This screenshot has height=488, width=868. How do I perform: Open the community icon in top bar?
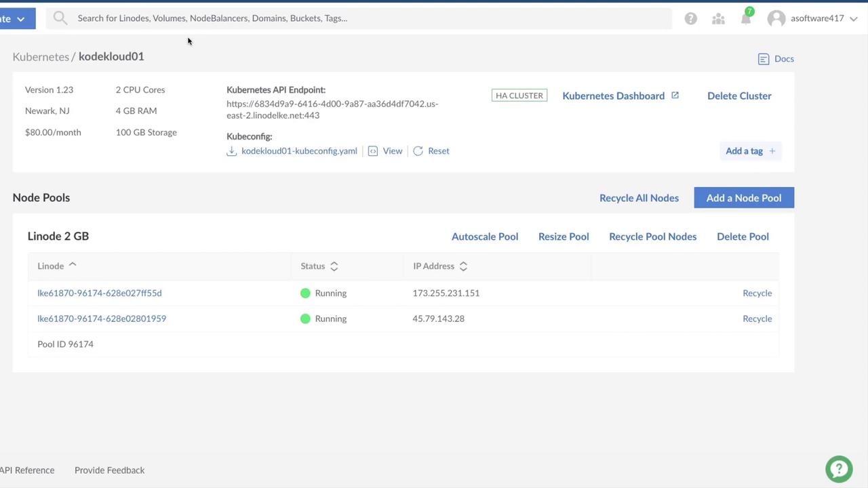[x=718, y=19]
